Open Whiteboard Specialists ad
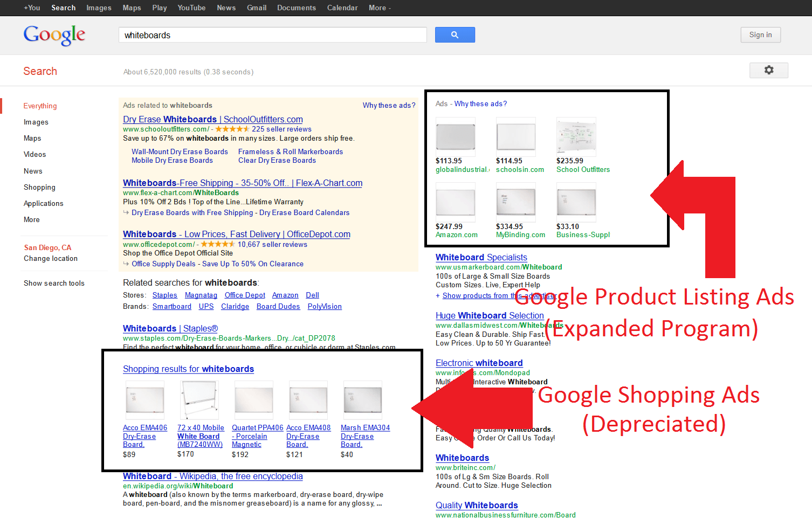Screen dimensions: 812x518 [481, 257]
